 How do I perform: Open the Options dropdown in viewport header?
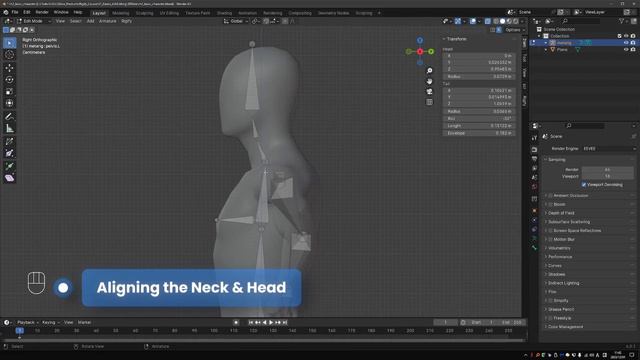[515, 30]
